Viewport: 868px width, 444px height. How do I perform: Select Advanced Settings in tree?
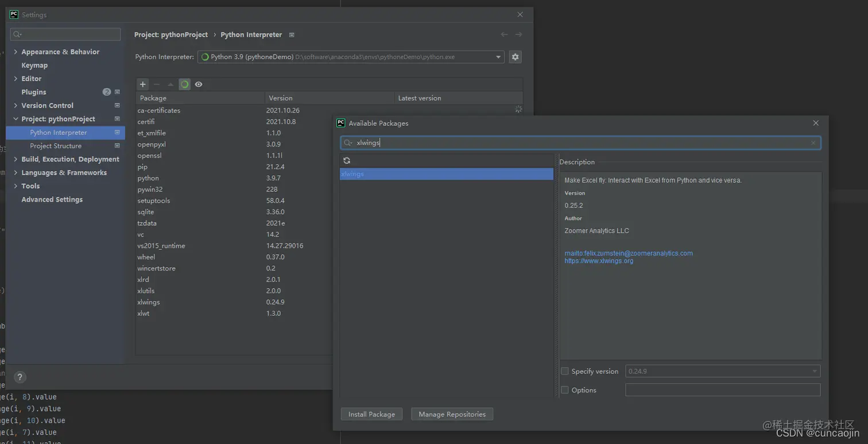[52, 199]
